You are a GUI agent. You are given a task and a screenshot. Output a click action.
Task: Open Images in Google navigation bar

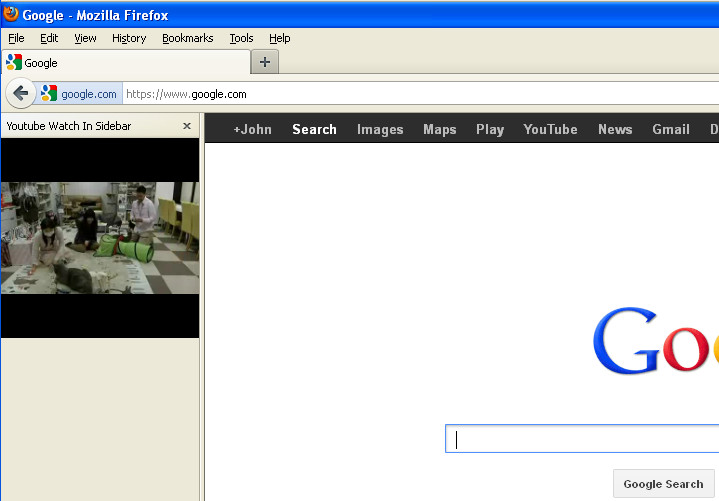tap(380, 129)
